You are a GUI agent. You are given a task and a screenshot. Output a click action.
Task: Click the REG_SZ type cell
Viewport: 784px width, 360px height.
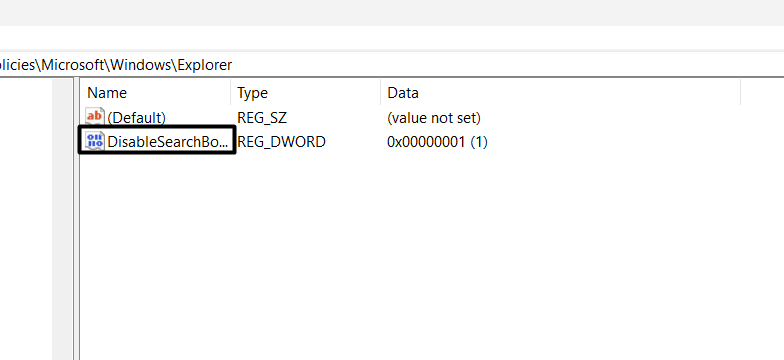pos(262,118)
